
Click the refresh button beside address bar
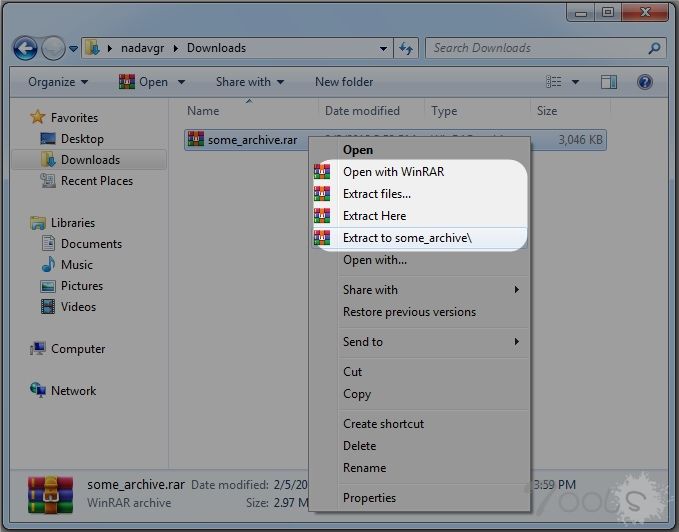click(x=406, y=48)
